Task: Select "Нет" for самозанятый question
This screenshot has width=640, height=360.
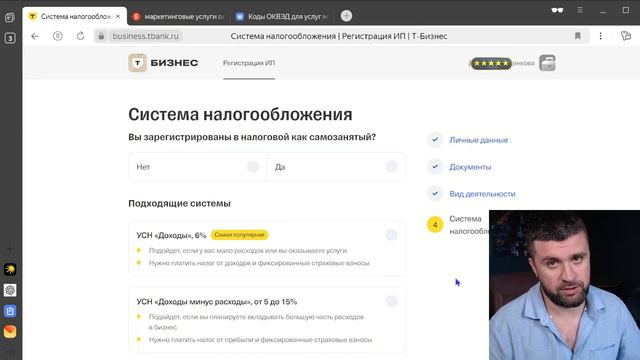Action: tap(198, 167)
